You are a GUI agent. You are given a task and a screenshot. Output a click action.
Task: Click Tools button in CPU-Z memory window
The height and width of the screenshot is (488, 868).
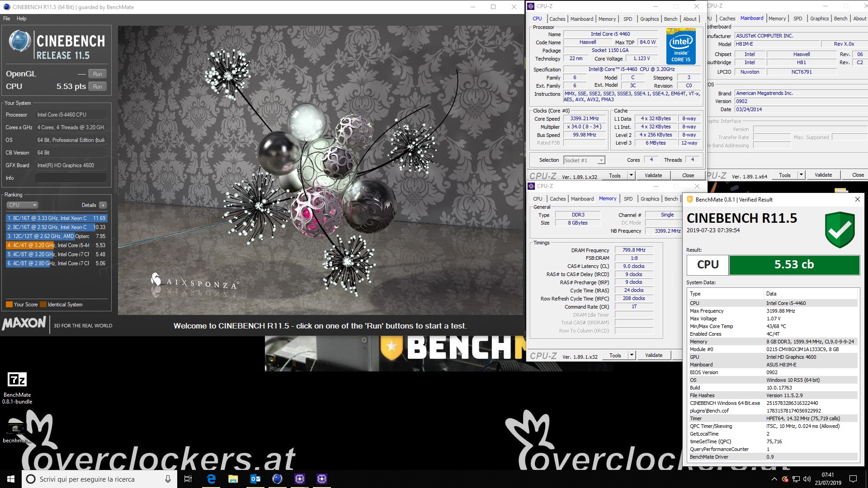[615, 355]
